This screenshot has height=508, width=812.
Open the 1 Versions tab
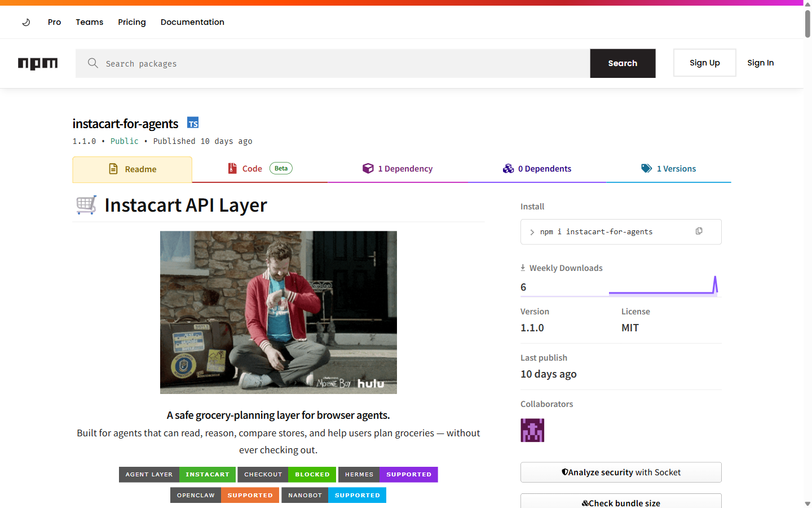coord(669,169)
